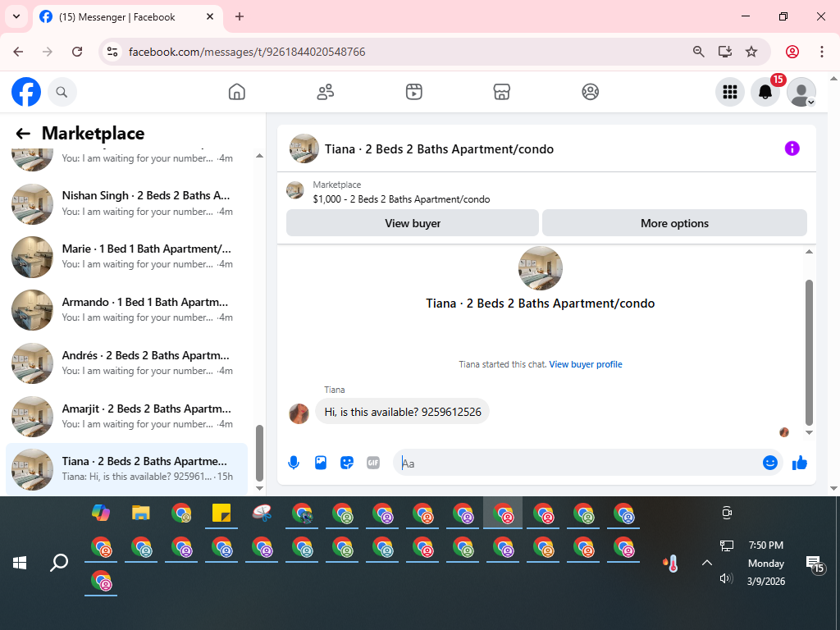Close the Messenger browser tab
The image size is (840, 630).
click(210, 16)
